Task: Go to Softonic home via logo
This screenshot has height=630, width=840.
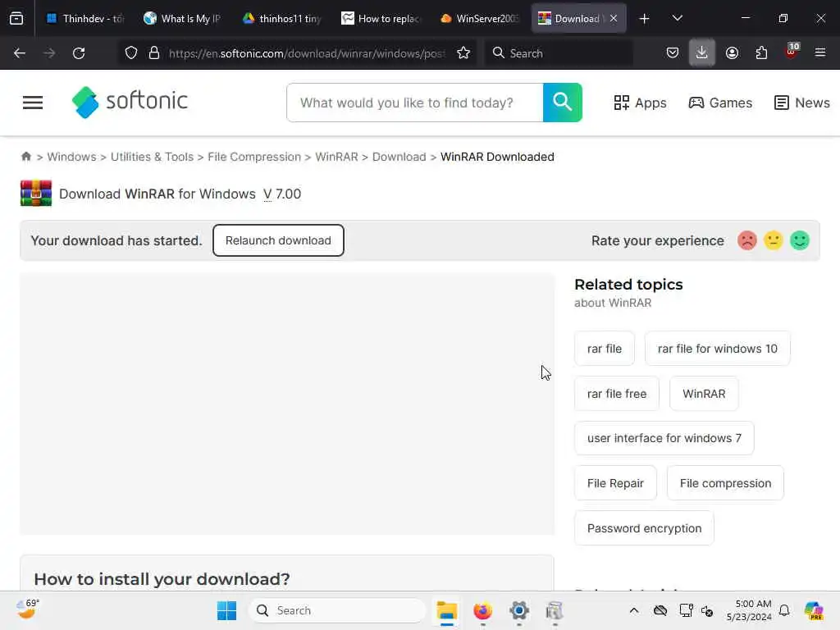Action: tap(130, 102)
